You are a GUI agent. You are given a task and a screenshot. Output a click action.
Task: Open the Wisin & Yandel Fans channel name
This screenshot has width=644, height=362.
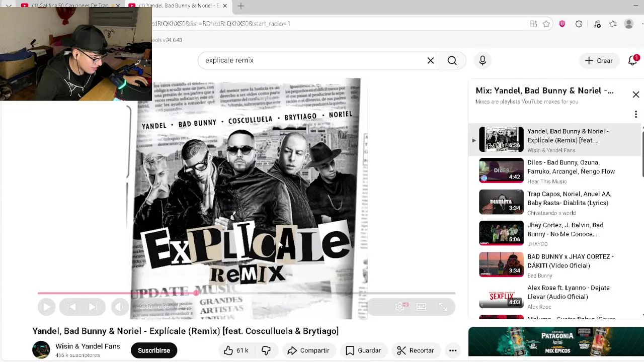[x=88, y=346]
